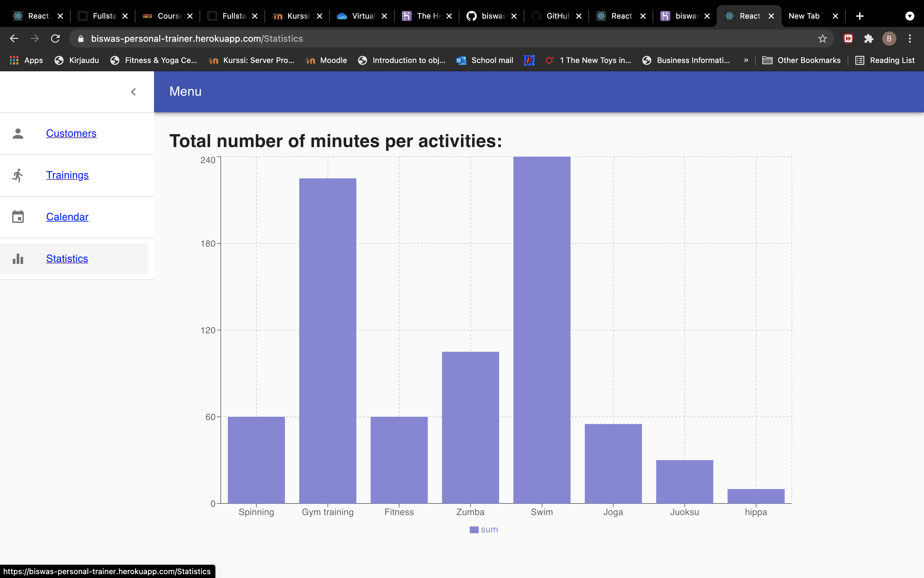Close the New Tab tab
Viewport: 924px width, 578px height.
click(835, 16)
